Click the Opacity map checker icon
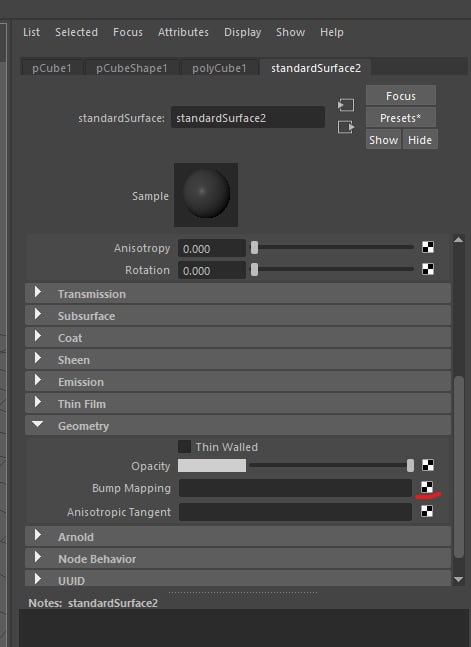The width and height of the screenshot is (471, 647). (428, 465)
